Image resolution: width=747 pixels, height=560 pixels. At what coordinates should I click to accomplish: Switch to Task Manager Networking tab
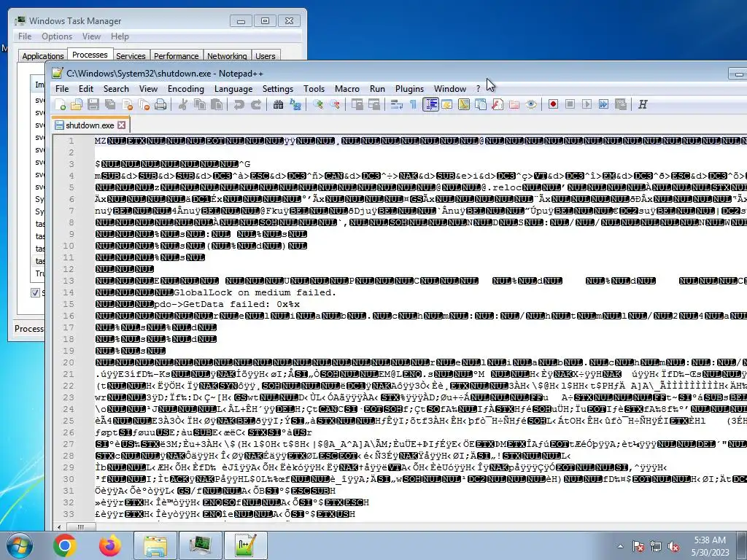pos(227,55)
